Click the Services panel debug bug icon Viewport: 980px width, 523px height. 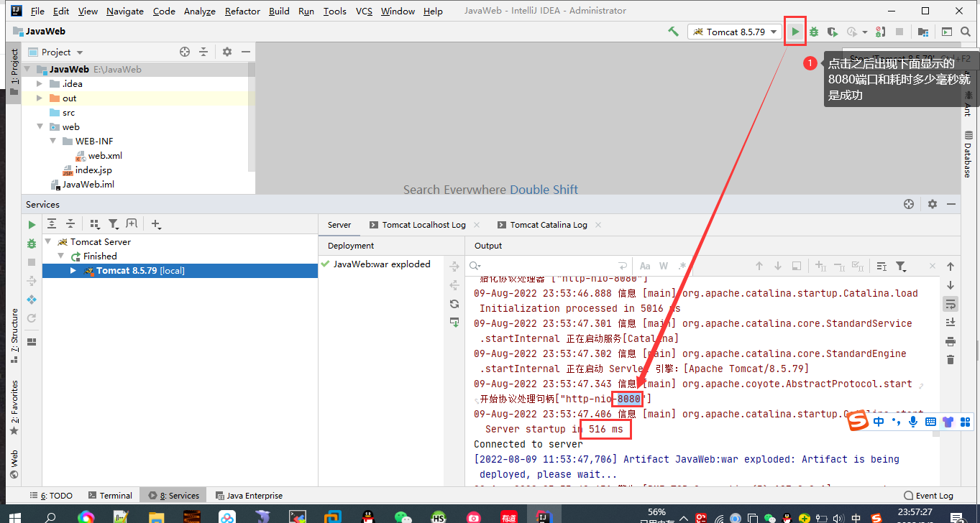[32, 244]
